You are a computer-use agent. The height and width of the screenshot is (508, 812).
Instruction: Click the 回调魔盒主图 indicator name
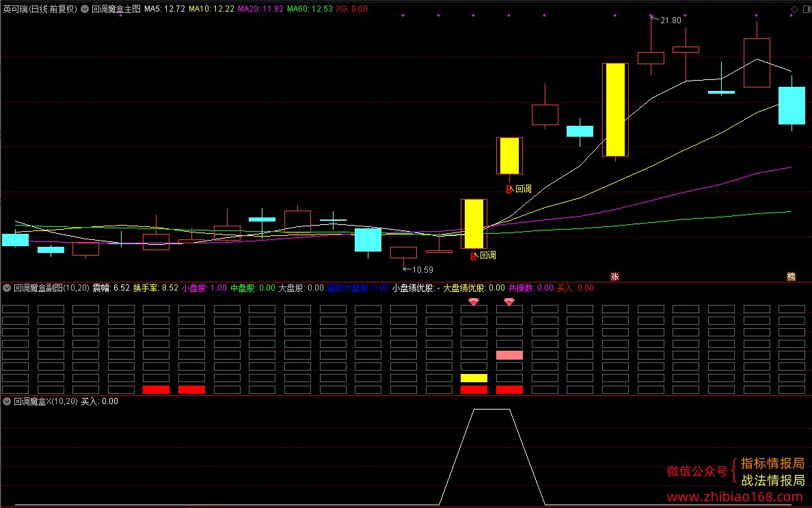[116, 9]
